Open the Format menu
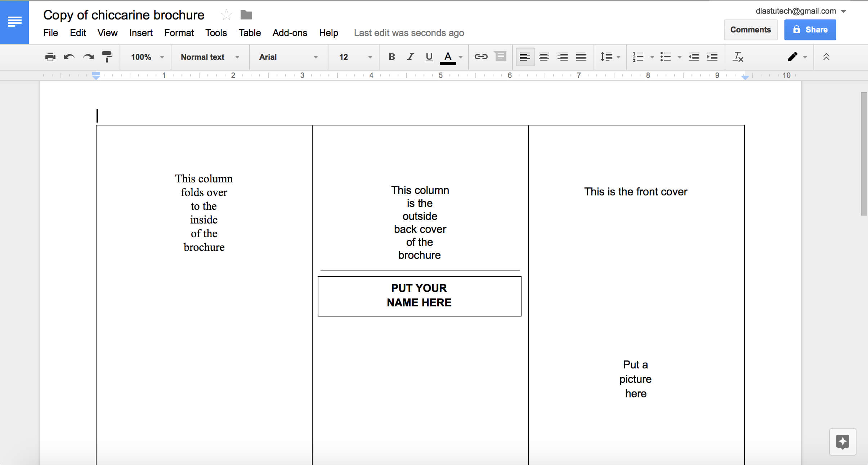 pos(179,32)
